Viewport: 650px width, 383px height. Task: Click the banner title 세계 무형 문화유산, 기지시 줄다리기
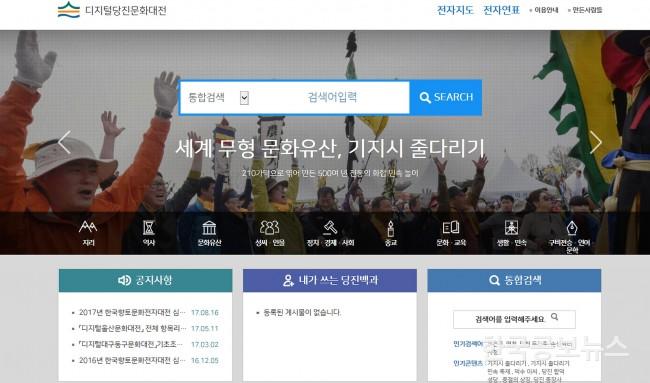point(330,148)
